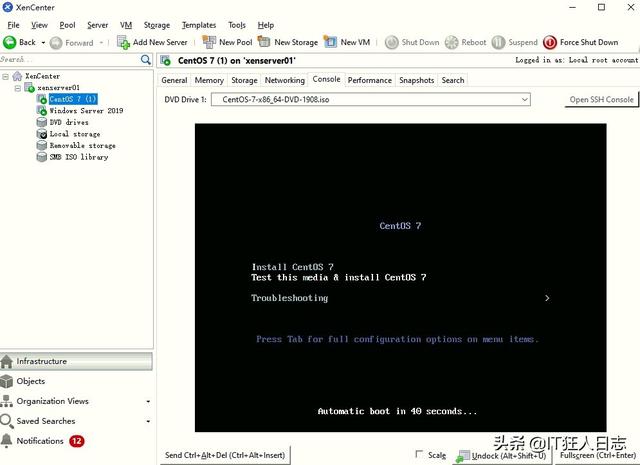Click the Removable storage icon
This screenshot has height=465, width=640.
pyautogui.click(x=42, y=145)
